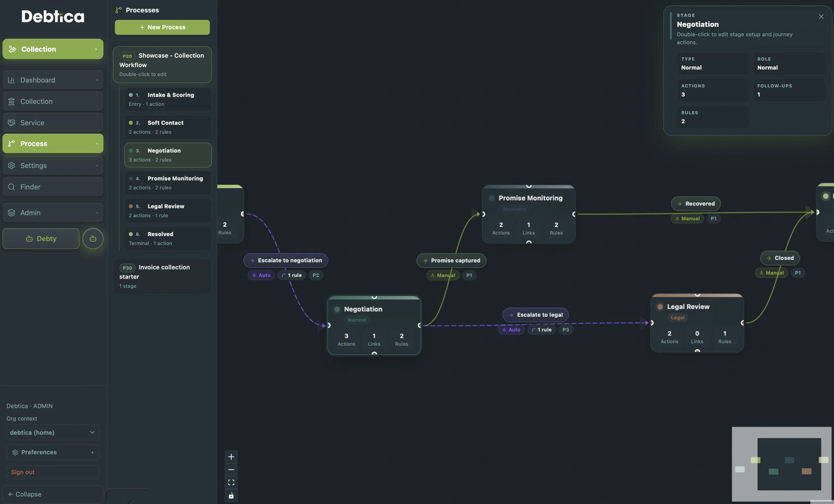Viewport: 834px width, 504px height.
Task: Click the P20 process badge
Action: tap(127, 56)
